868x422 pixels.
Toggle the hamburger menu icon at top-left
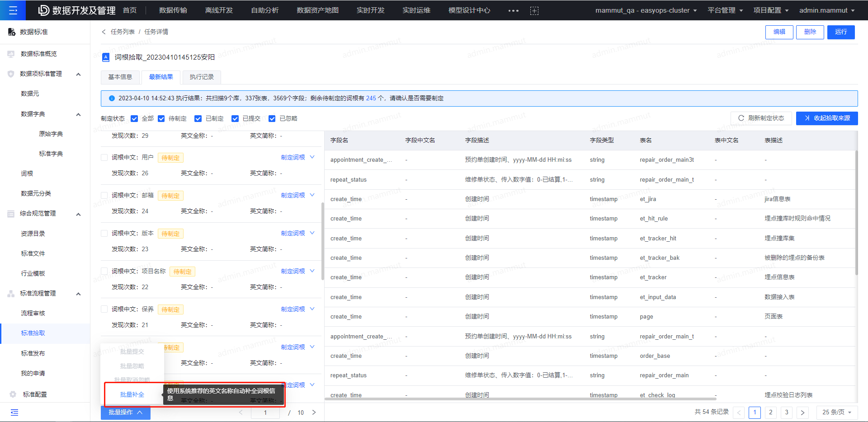click(13, 10)
